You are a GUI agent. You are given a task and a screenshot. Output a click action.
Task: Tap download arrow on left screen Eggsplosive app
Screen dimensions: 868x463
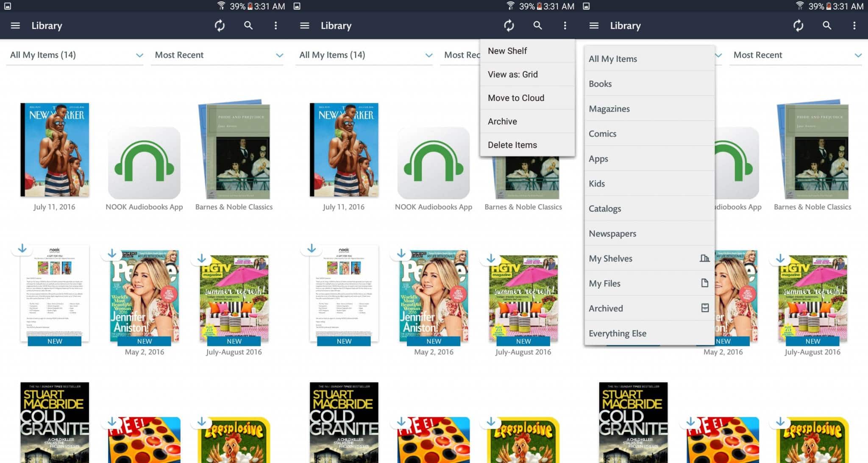pos(202,421)
